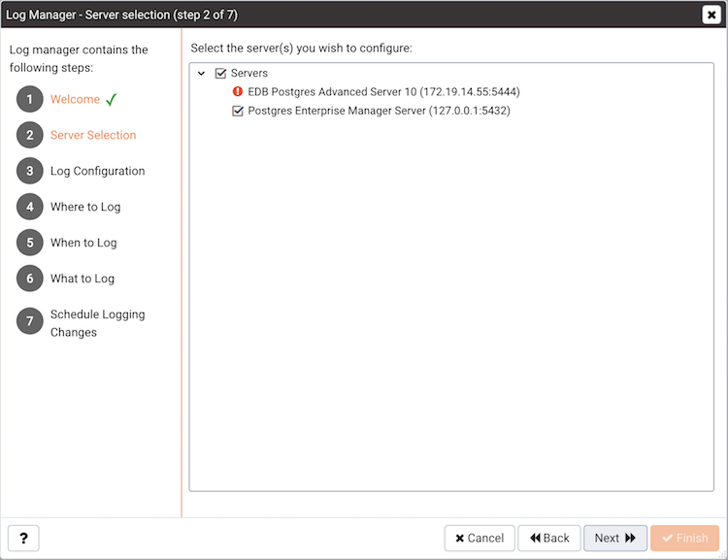Cancel the Log Manager wizard
728x560 pixels.
pyautogui.click(x=480, y=539)
